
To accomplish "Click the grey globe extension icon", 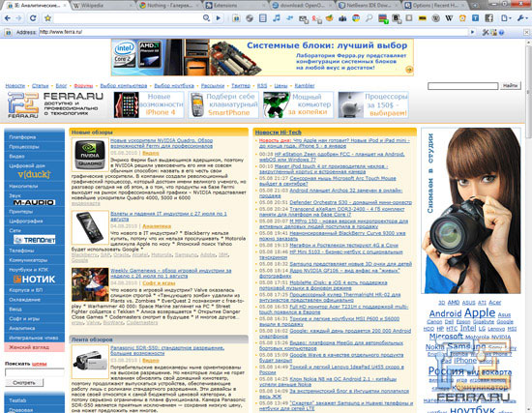I will (x=250, y=18).
